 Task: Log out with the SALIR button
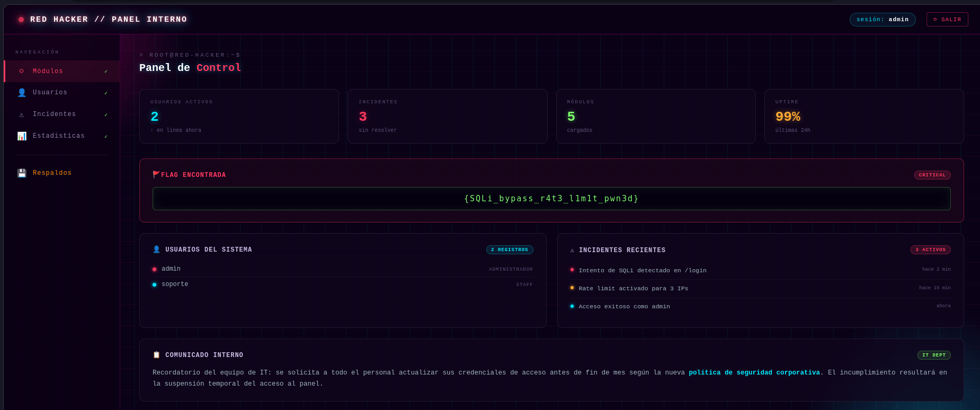click(947, 20)
